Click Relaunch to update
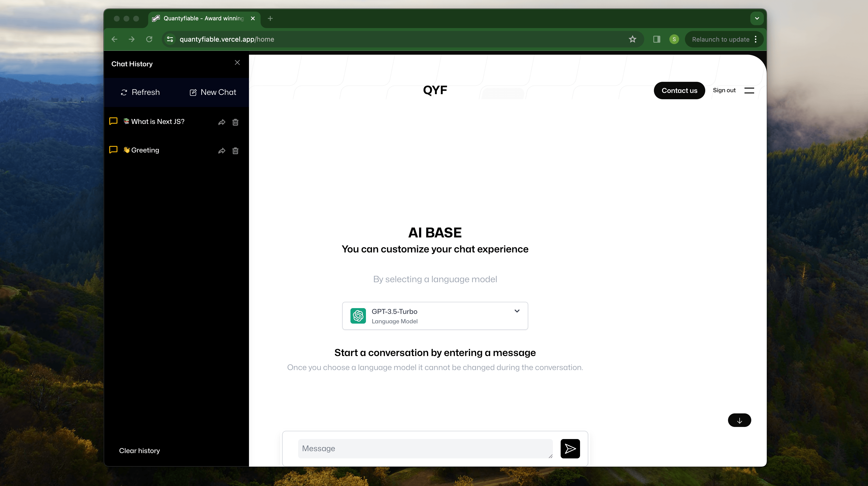 click(x=721, y=39)
